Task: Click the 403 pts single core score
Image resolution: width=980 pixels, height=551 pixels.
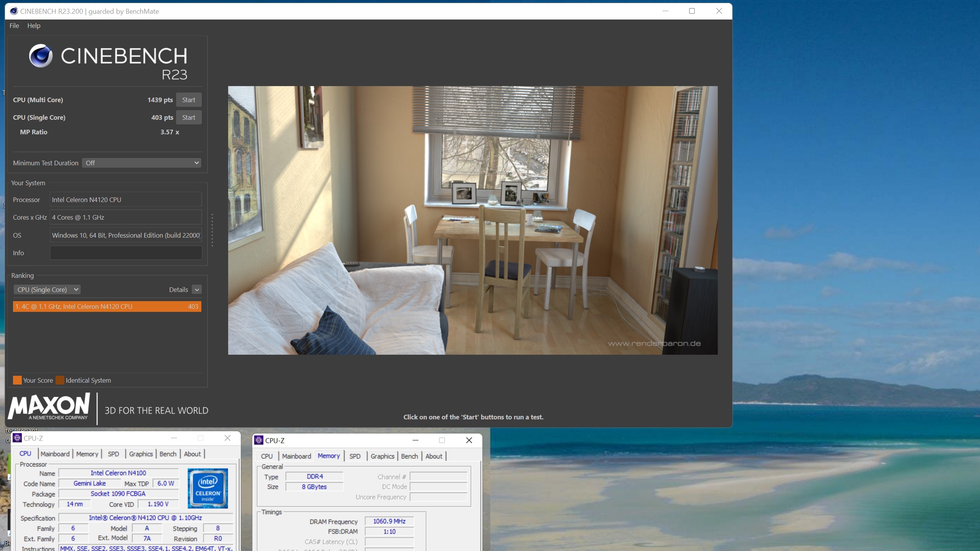Action: click(x=162, y=117)
